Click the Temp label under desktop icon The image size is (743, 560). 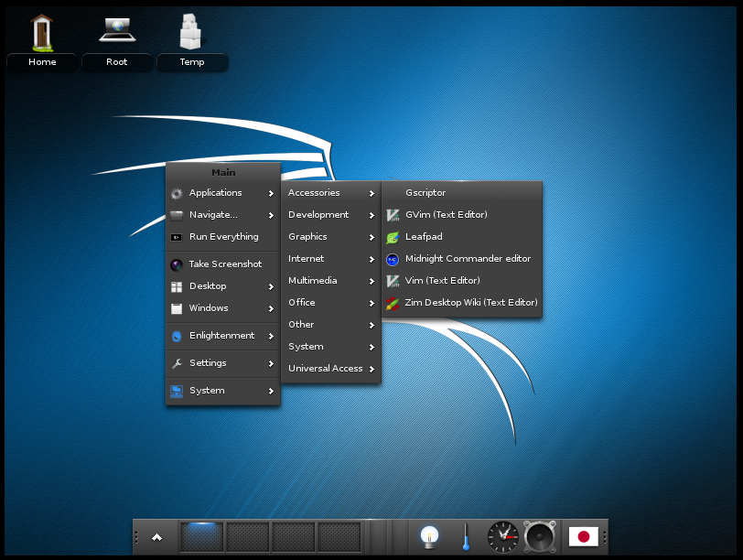[x=192, y=62]
